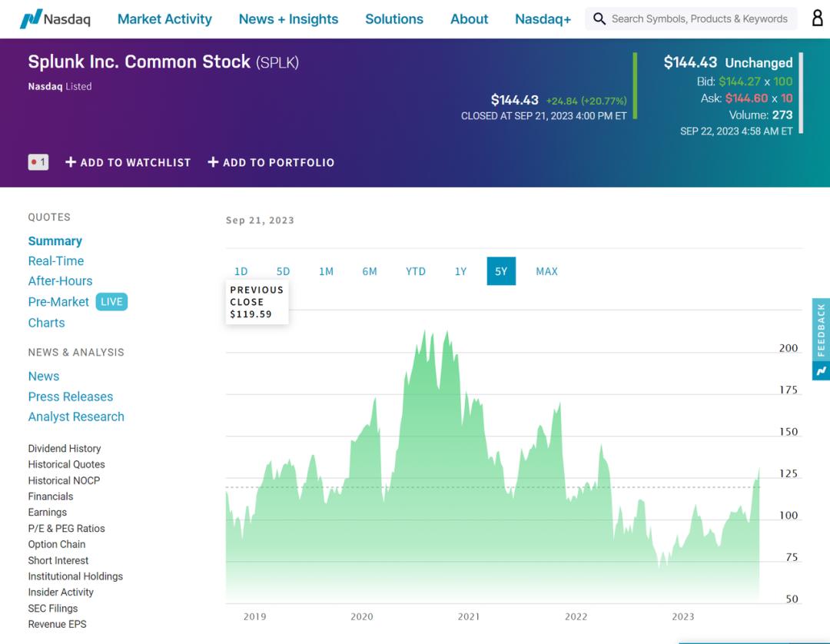Open the About menu
The height and width of the screenshot is (644, 830).
[x=469, y=19]
